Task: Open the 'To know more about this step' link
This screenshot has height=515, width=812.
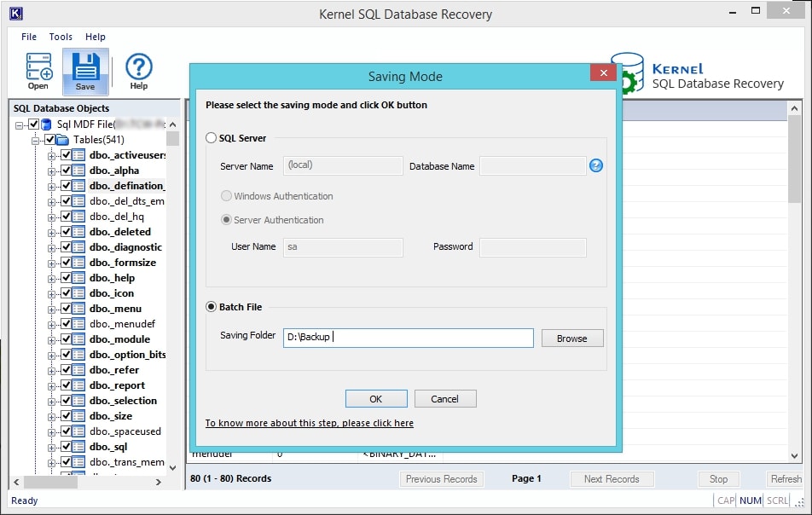Action: click(309, 423)
